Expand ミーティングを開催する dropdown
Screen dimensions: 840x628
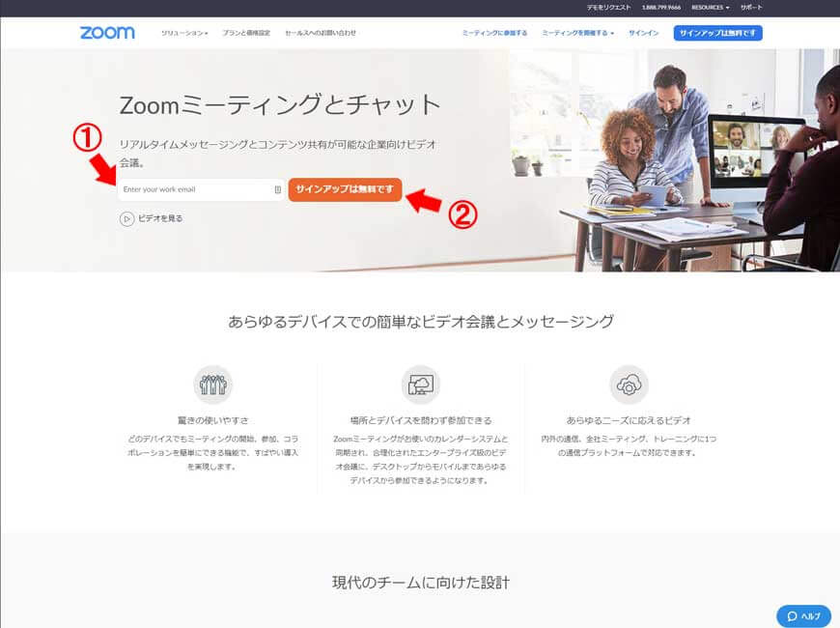click(577, 33)
